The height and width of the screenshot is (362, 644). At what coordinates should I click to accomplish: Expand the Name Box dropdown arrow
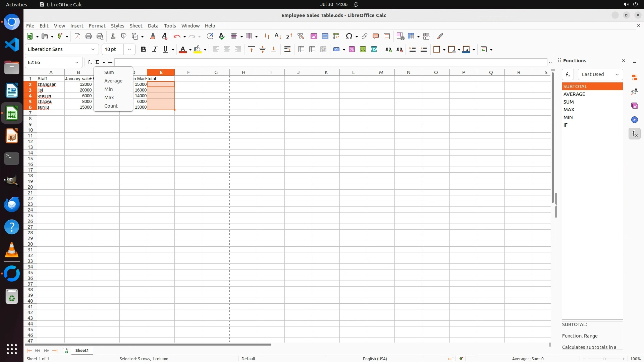77,62
